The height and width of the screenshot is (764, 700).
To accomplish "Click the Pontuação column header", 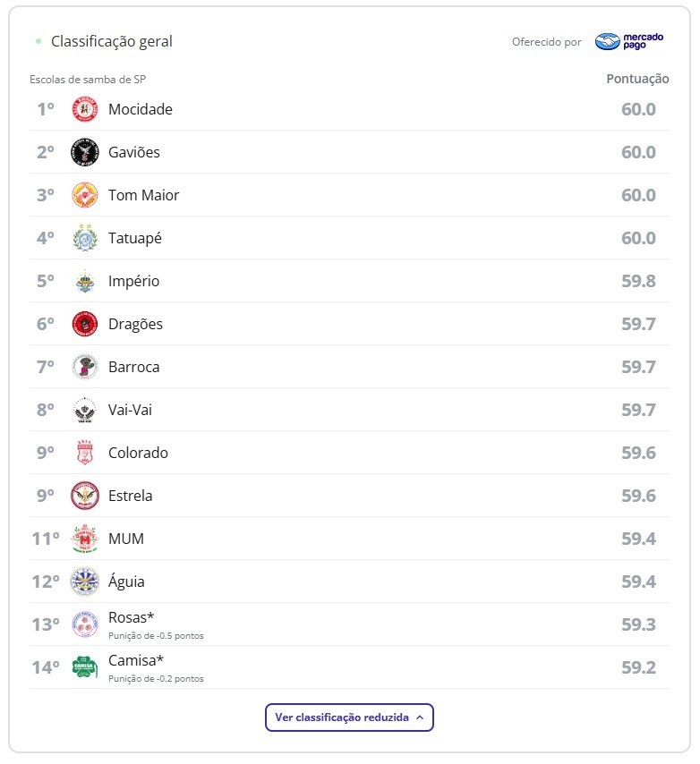I will pos(637,79).
